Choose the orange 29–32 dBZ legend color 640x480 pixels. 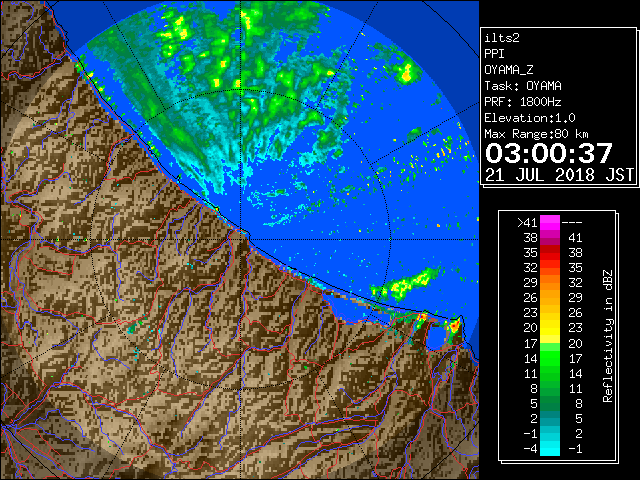[x=550, y=283]
